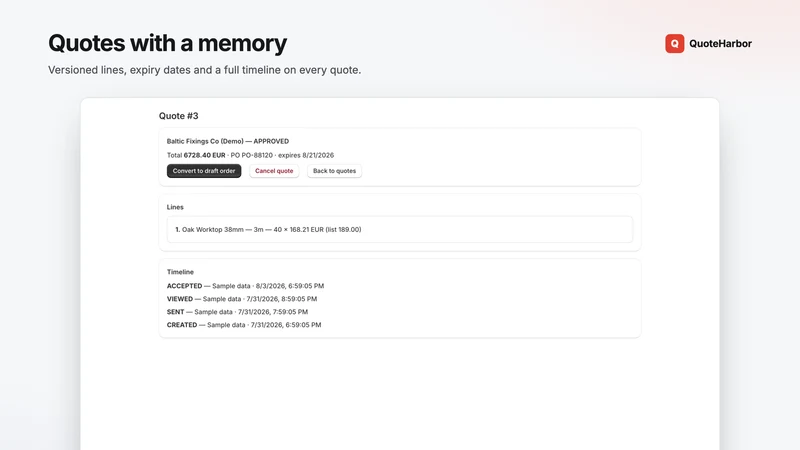Go back to quotes list
This screenshot has height=450, width=800.
(334, 171)
